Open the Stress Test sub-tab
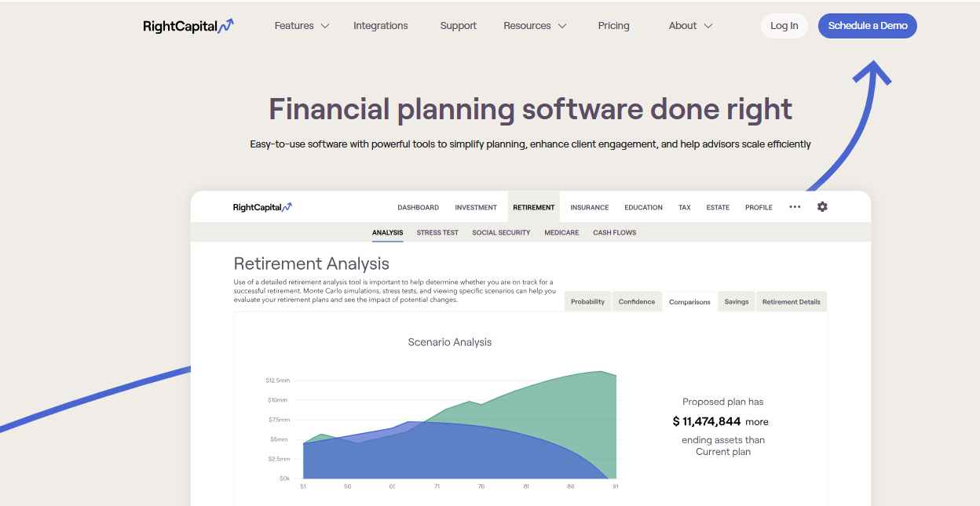Screen dimensions: 980x506 pyautogui.click(x=437, y=233)
